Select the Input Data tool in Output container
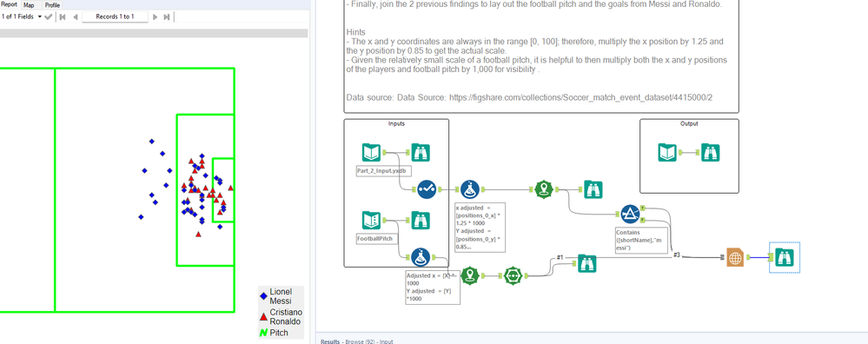This screenshot has height=344, width=868. coord(667,152)
